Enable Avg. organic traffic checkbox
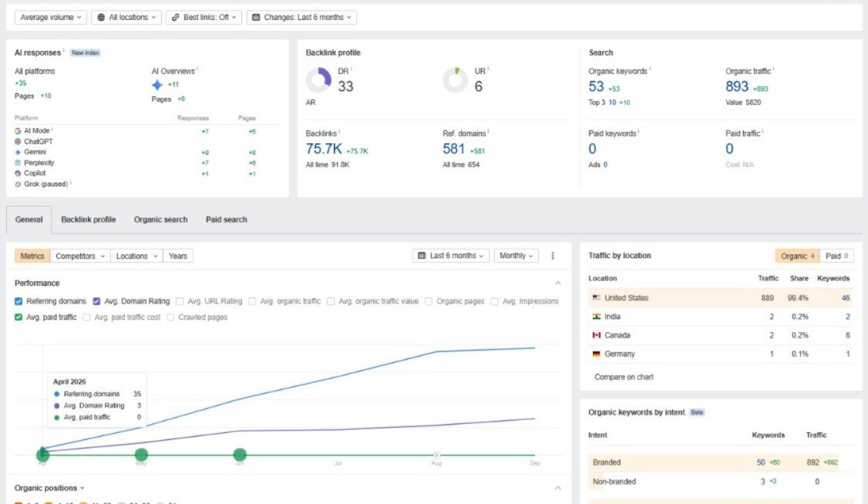Screen dimensions: 868x504 click(x=252, y=301)
